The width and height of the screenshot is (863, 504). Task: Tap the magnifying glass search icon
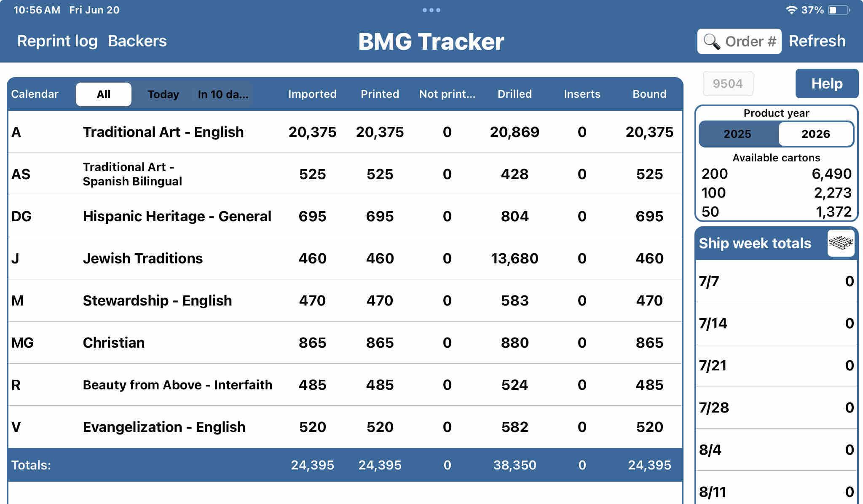[712, 41]
